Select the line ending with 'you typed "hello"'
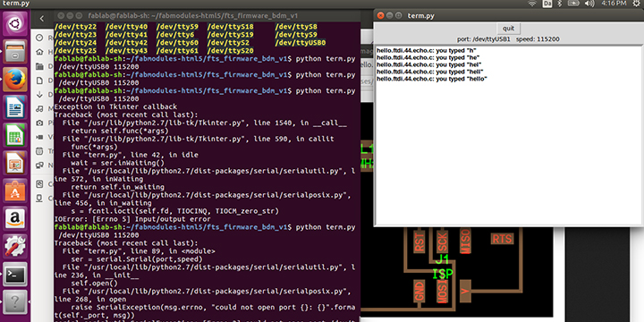The image size is (644, 322). point(432,79)
